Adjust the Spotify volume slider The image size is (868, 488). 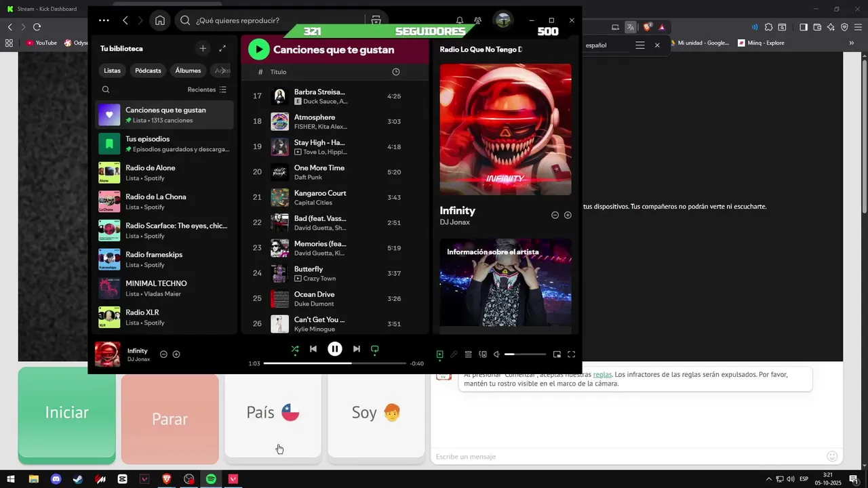[x=526, y=354]
